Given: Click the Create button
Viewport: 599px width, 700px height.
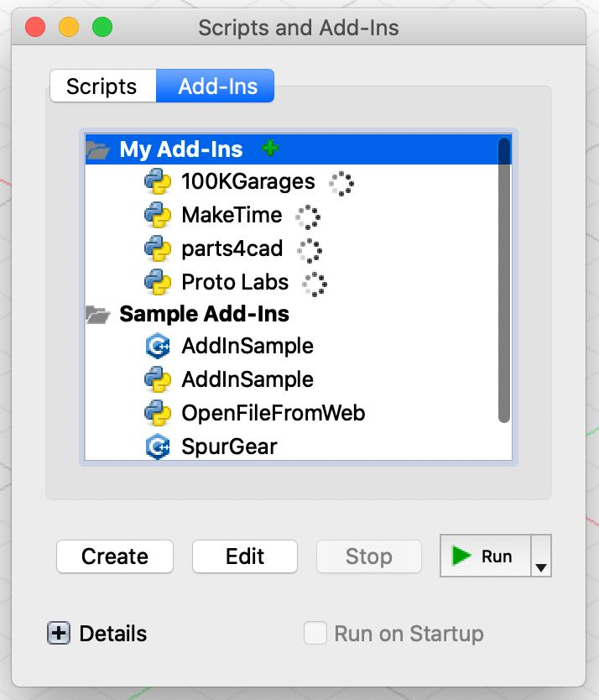Looking at the screenshot, I should click(115, 556).
